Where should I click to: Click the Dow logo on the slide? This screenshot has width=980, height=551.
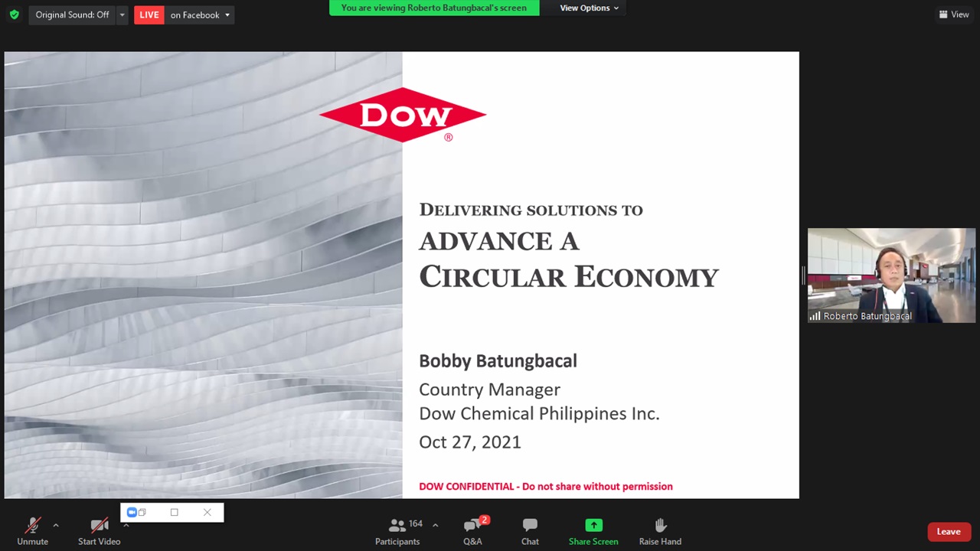pos(403,115)
